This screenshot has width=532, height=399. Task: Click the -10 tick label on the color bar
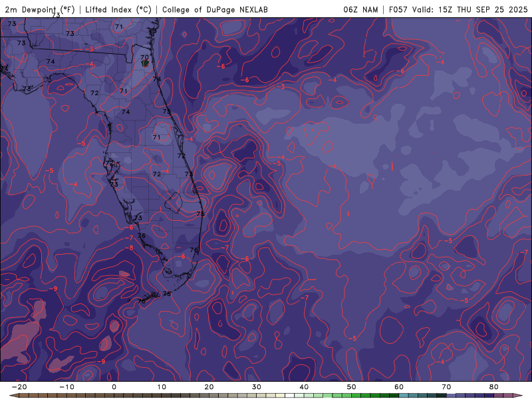point(66,387)
